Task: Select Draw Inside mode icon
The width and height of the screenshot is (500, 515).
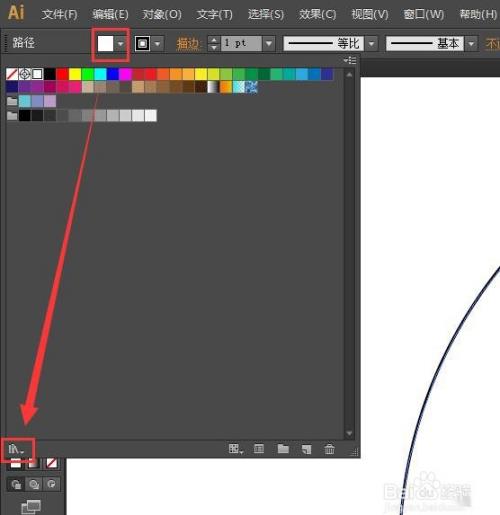Action: (x=51, y=484)
